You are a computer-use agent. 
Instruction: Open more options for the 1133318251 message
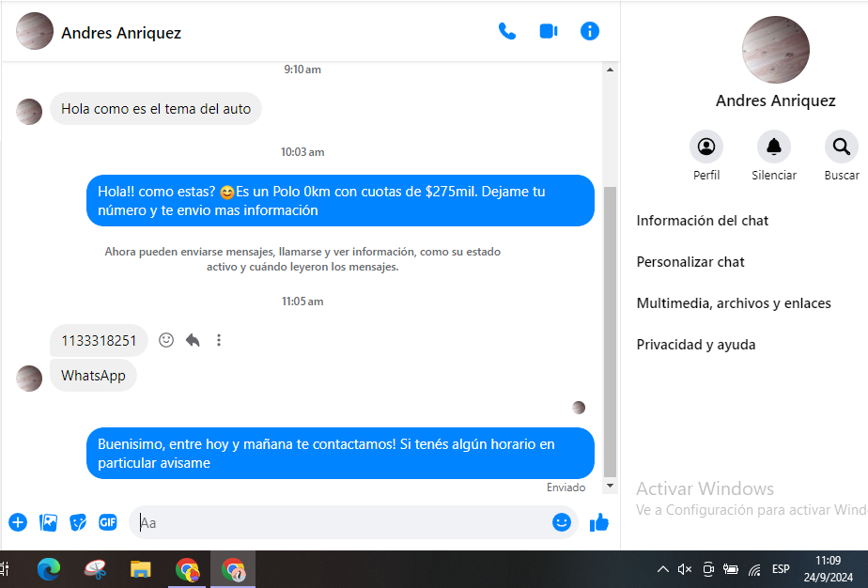tap(219, 340)
